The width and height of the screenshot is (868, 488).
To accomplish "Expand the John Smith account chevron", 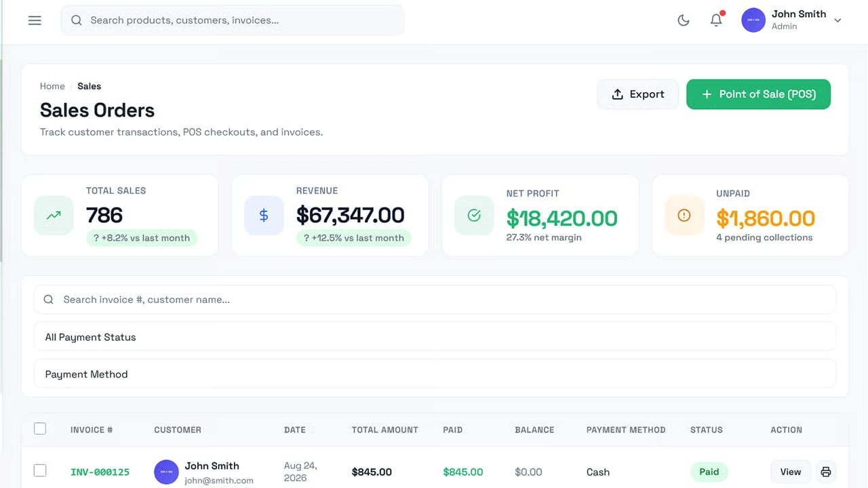I will pos(837,20).
